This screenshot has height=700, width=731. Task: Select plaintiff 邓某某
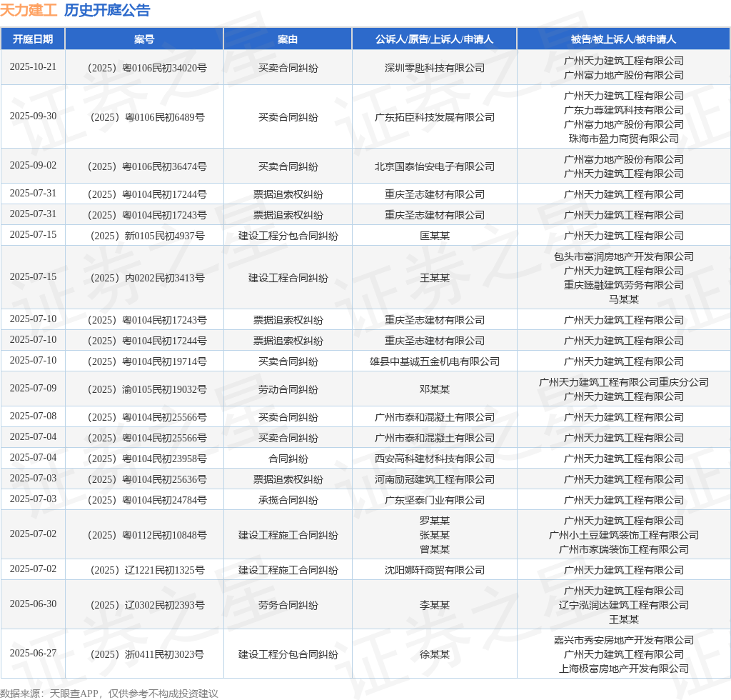435,389
